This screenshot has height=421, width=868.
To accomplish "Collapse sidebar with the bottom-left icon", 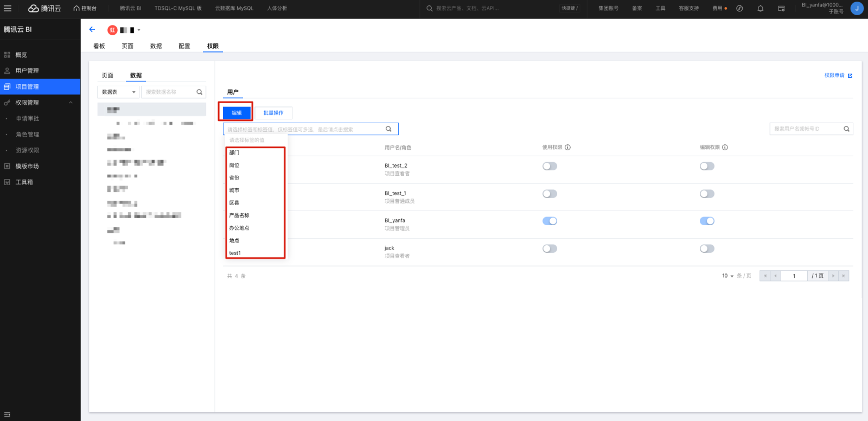I will point(7,414).
